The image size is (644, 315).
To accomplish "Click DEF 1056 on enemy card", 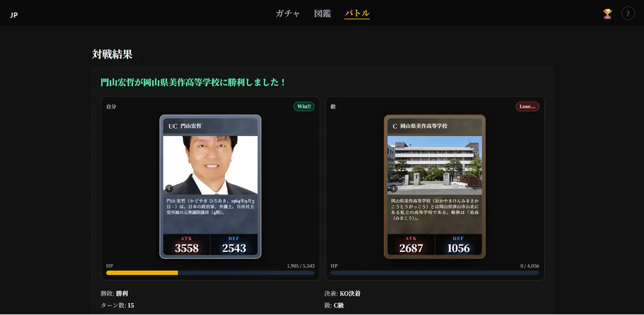I will pyautogui.click(x=458, y=245).
